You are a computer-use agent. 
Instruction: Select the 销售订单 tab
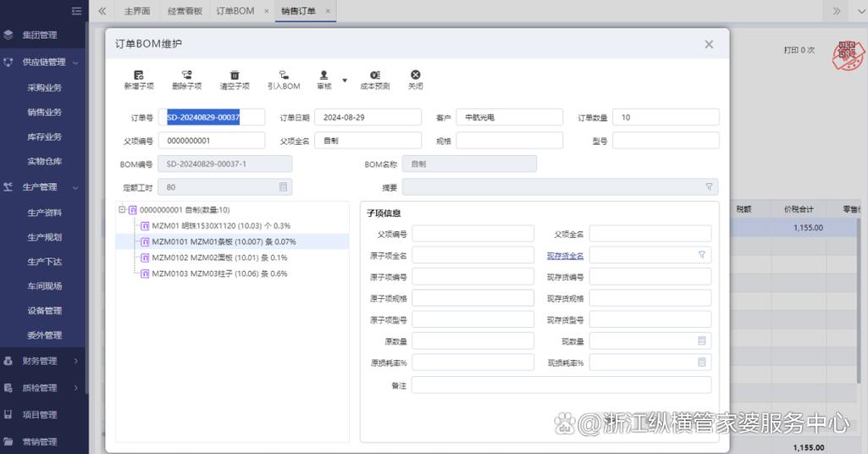coord(298,10)
